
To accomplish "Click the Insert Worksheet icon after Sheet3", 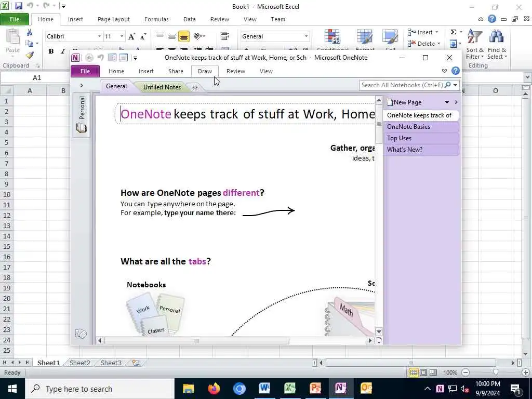I will (136, 363).
